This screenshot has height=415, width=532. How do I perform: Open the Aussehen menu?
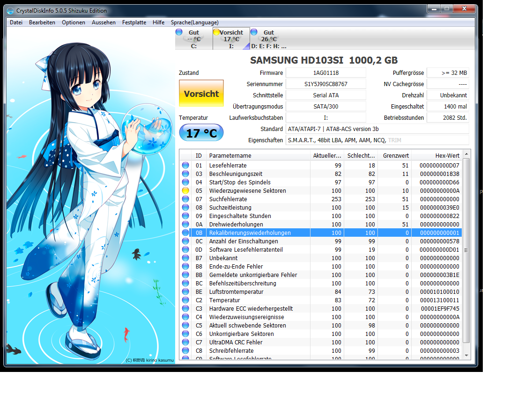(103, 22)
